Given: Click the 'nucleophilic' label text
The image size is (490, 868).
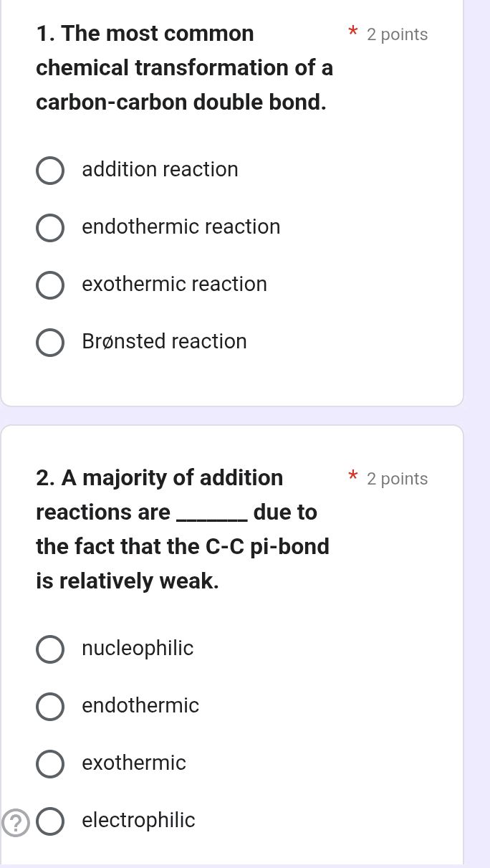Looking at the screenshot, I should tap(138, 648).
